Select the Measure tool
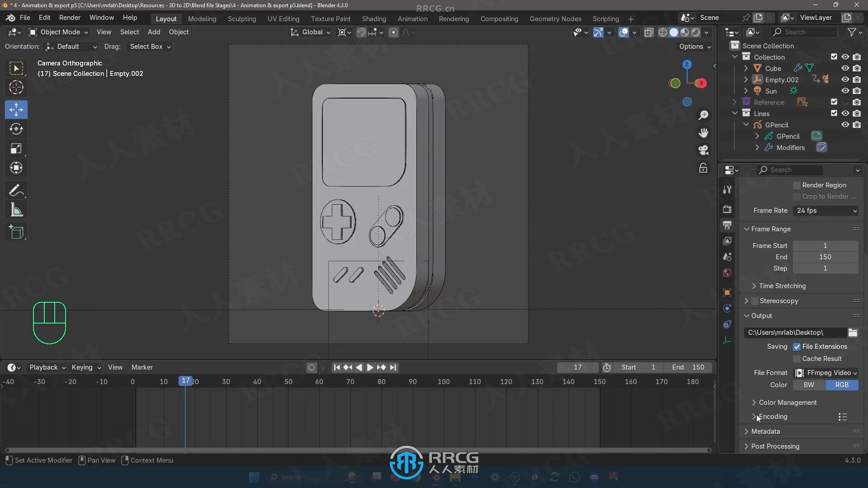 (x=16, y=210)
